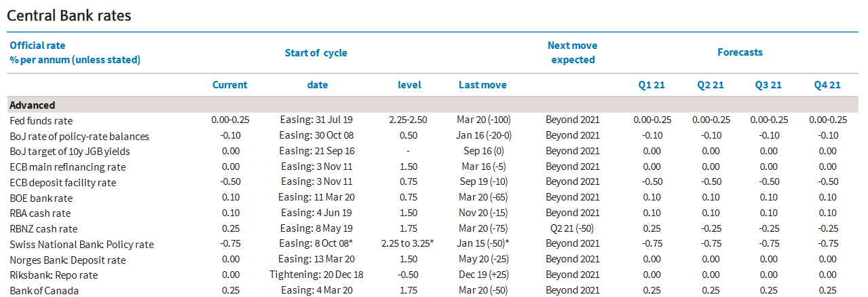Click Fed funds 'Beyond 2021' cell
This screenshot has height=297, width=868.
[573, 120]
